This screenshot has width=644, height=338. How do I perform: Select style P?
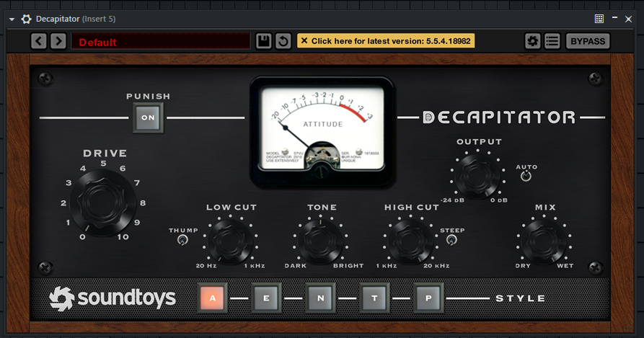(428, 298)
